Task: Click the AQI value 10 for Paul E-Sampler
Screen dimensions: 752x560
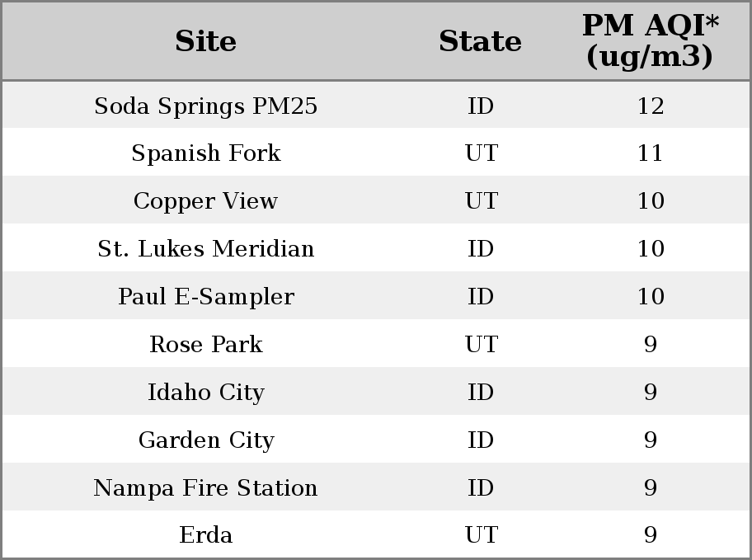Action: [x=651, y=297]
